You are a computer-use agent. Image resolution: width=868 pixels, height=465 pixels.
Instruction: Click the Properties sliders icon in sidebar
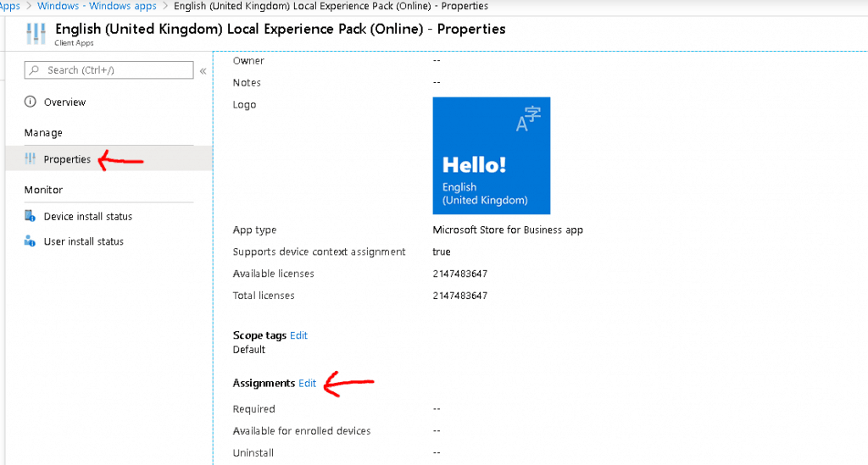[30, 159]
